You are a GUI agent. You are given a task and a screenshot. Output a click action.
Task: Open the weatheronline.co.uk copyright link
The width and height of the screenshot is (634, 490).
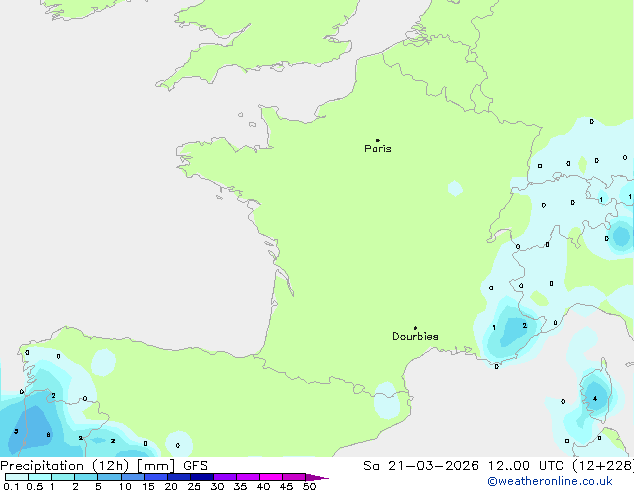[x=550, y=481]
